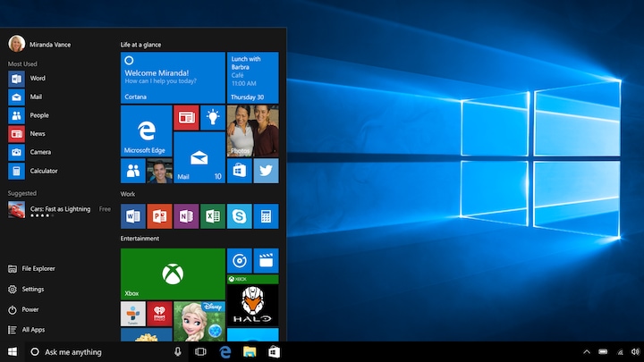Click the Windows Start button
This screenshot has width=644, height=362.
[13, 352]
